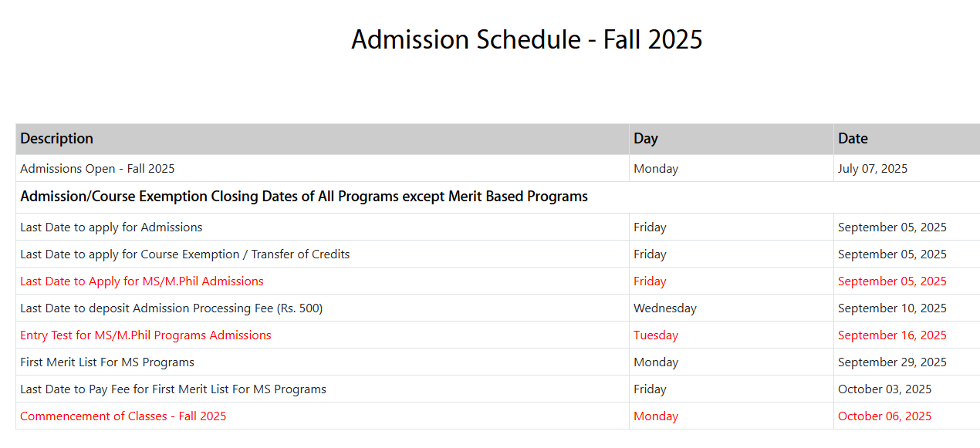Click the Wednesday day cell

(x=665, y=308)
